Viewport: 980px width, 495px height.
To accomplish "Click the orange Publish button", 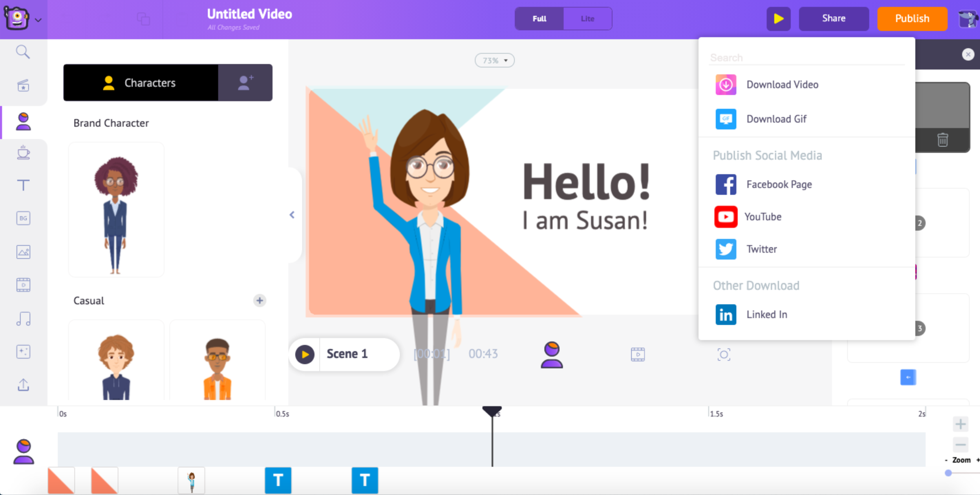I will click(x=912, y=19).
